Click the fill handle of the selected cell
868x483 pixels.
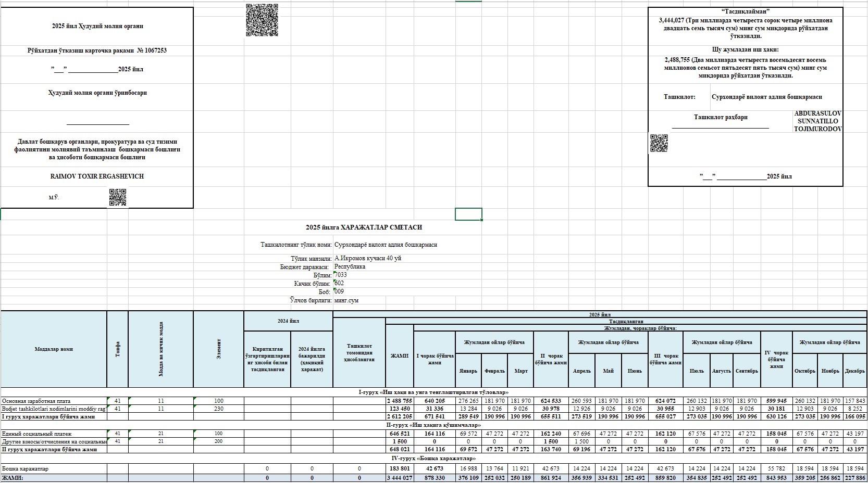(x=482, y=220)
